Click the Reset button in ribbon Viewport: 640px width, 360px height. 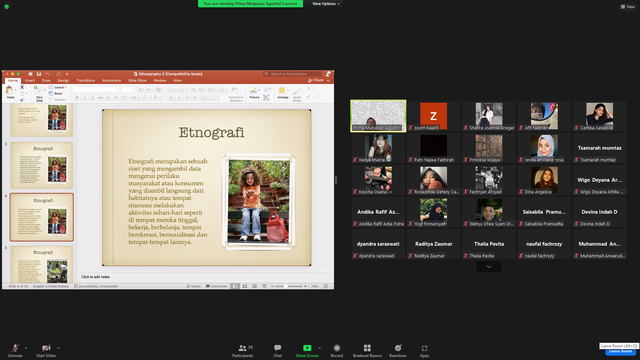click(x=56, y=93)
